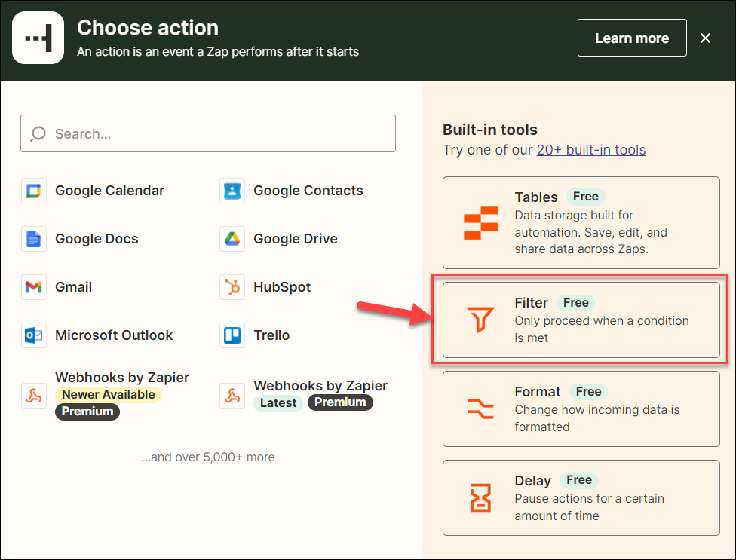Pick Gmail from the app list

click(x=74, y=287)
